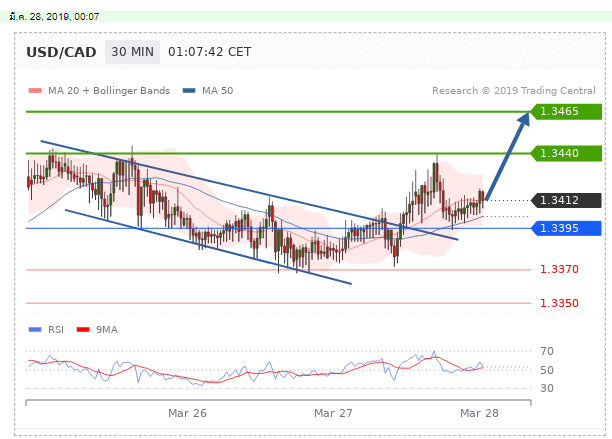The image size is (612, 439).
Task: Click the 1.3370 support level label
Action: point(559,269)
